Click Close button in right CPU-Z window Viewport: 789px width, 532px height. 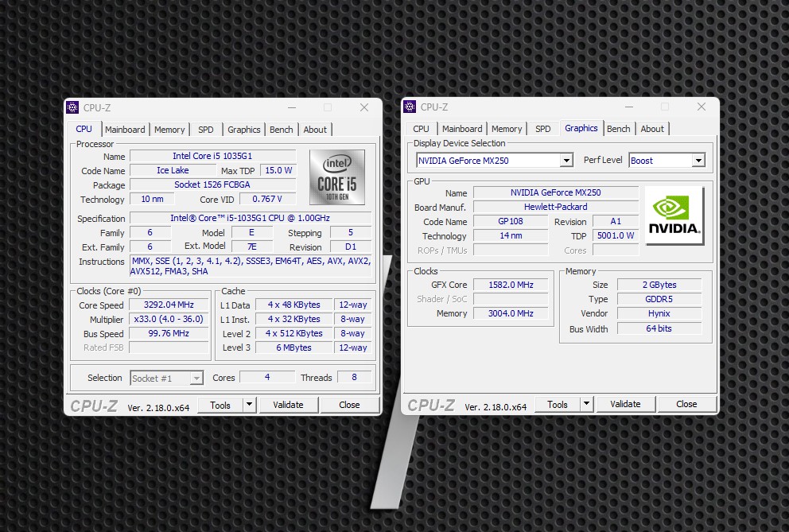pyautogui.click(x=686, y=404)
